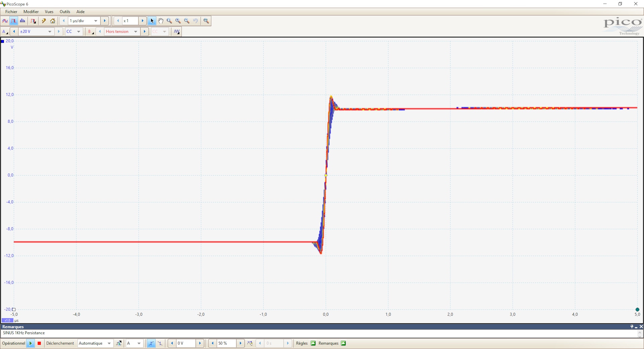Open the Automatique trigger mode dropdown
Image resolution: width=644 pixels, height=349 pixels.
tap(95, 343)
